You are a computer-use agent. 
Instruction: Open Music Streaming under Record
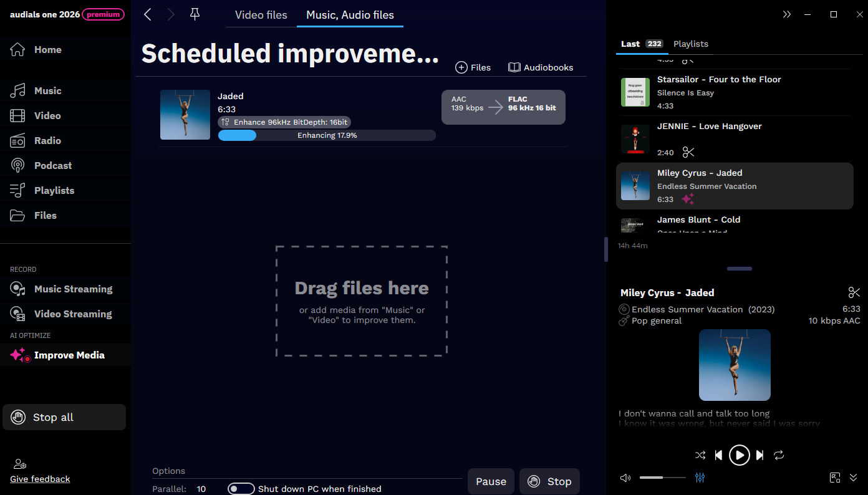[x=72, y=289]
